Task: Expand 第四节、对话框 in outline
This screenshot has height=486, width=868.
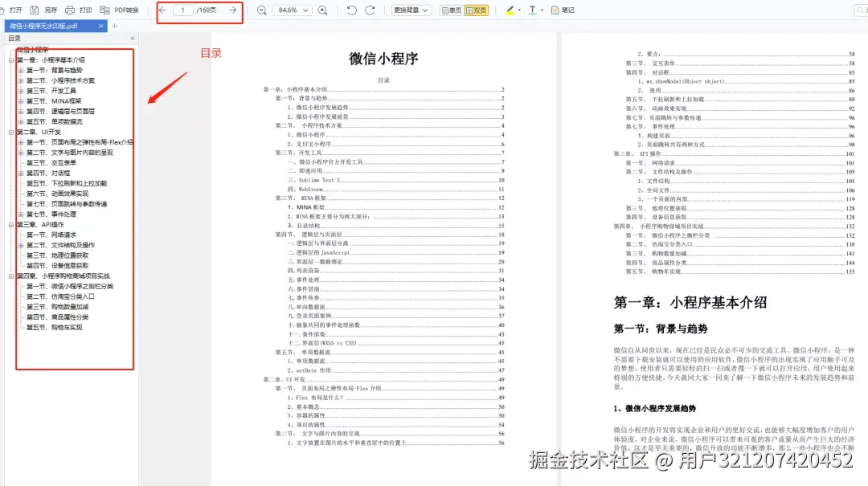Action: coord(21,174)
